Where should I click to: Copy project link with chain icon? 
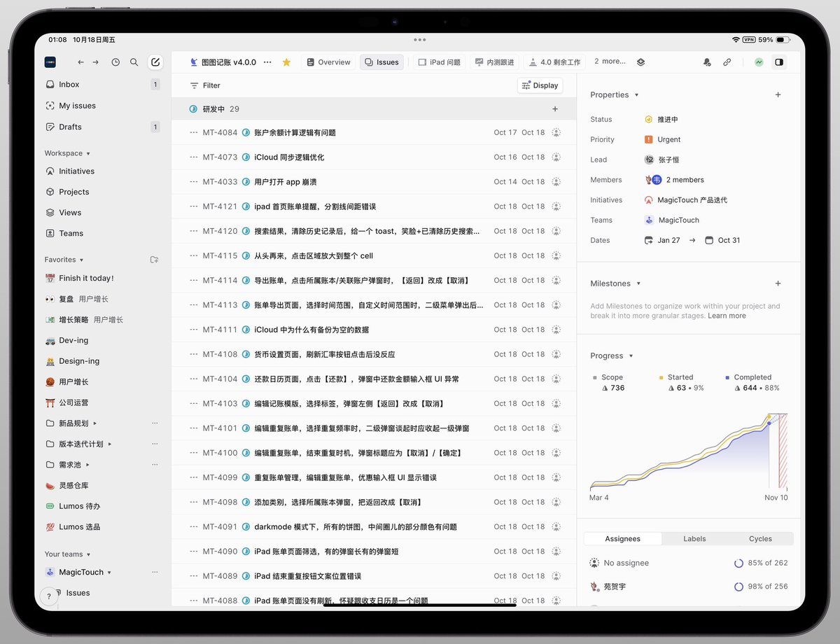click(x=727, y=62)
